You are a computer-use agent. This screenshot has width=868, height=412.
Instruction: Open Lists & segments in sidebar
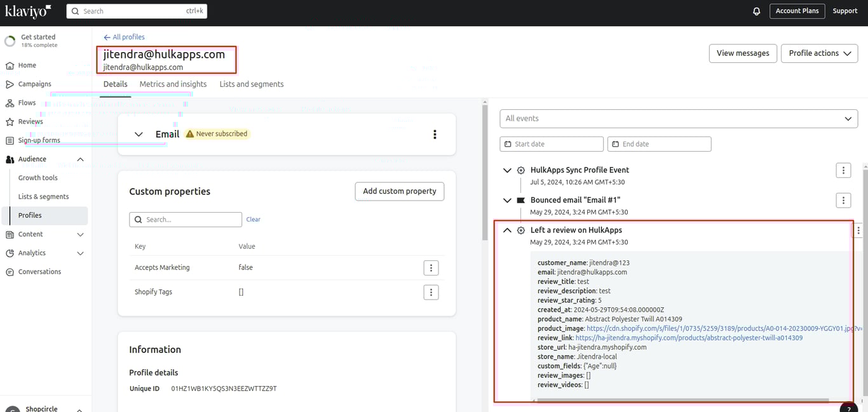(x=43, y=197)
